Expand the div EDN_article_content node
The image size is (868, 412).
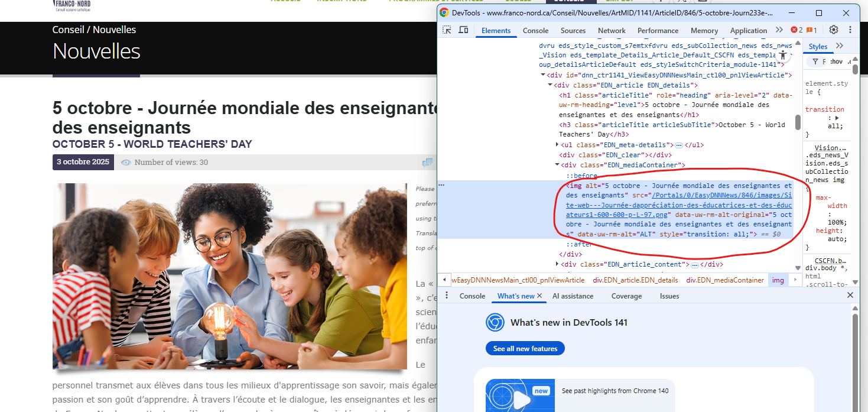(x=558, y=264)
